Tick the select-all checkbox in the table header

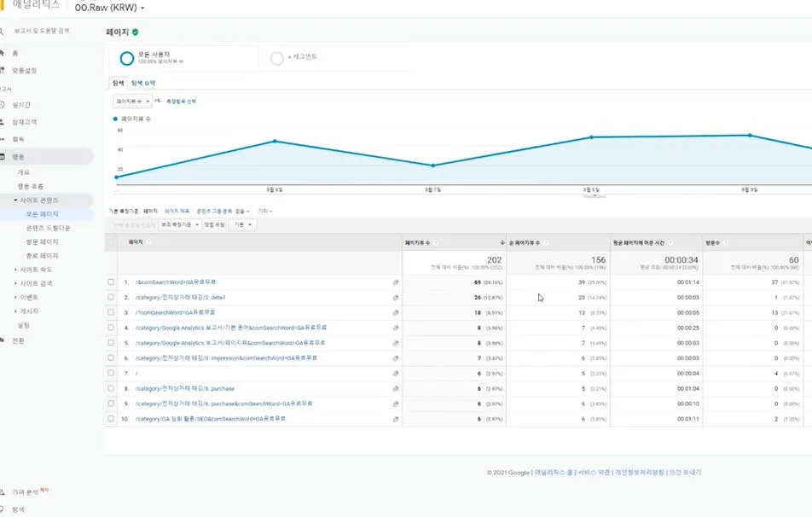coord(111,242)
